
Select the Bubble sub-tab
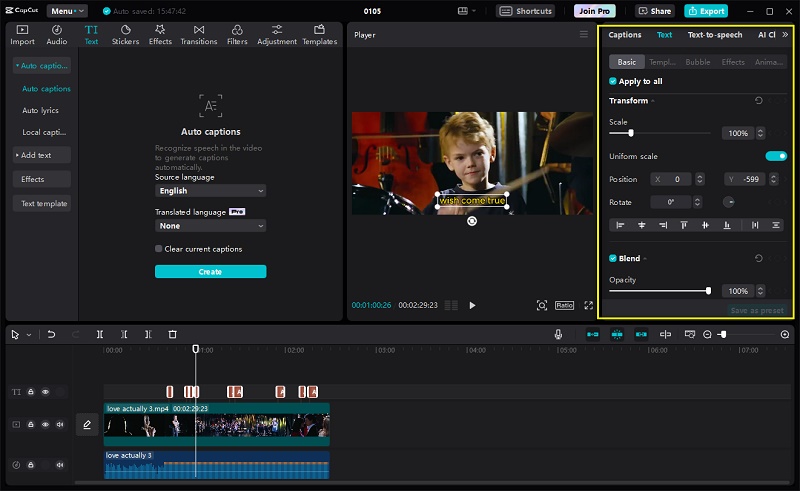click(697, 62)
